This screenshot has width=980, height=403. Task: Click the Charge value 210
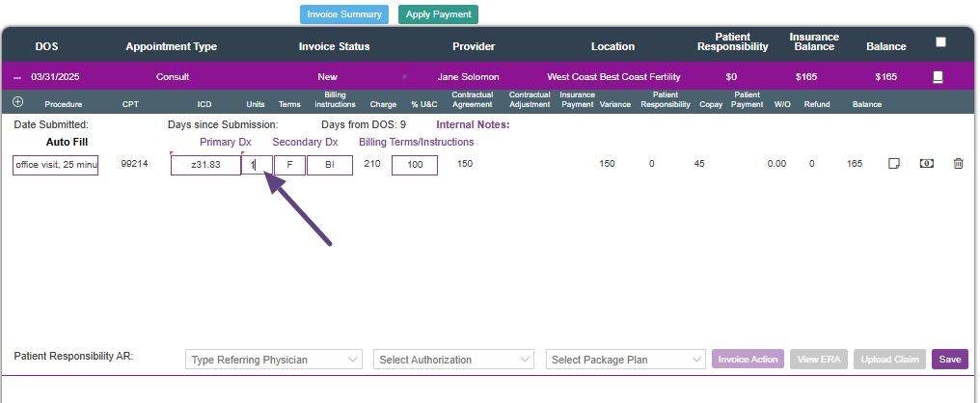[x=372, y=164]
